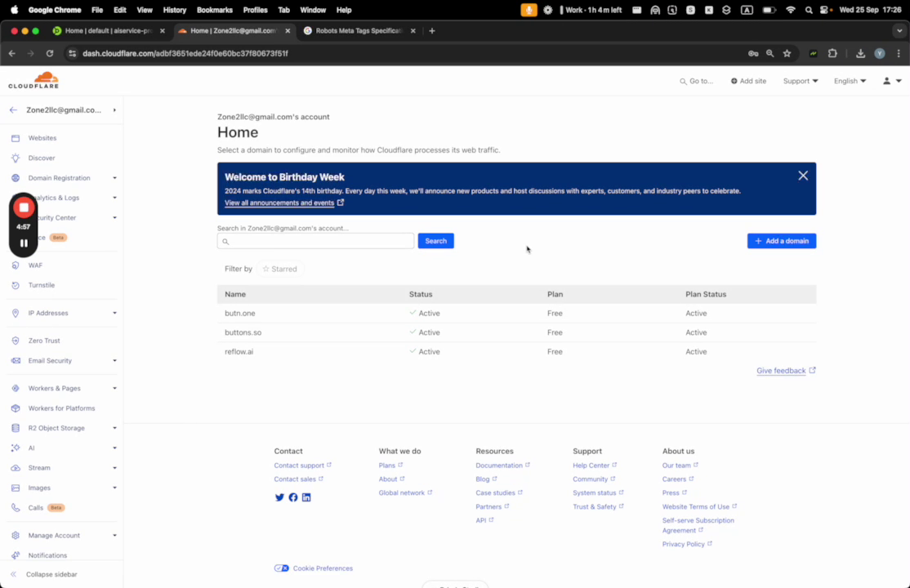Toggle the Cookie Preferences switch icon
Screen dimensions: 910x588
point(282,568)
